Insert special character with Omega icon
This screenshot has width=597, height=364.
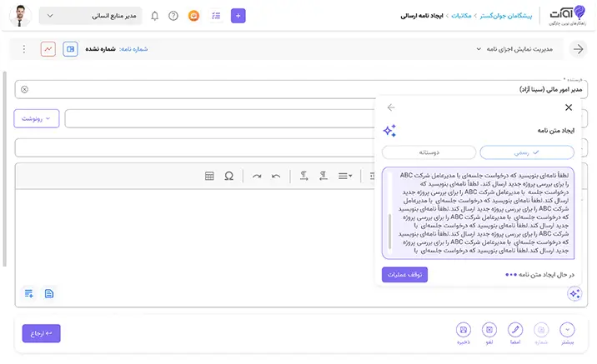tap(228, 176)
